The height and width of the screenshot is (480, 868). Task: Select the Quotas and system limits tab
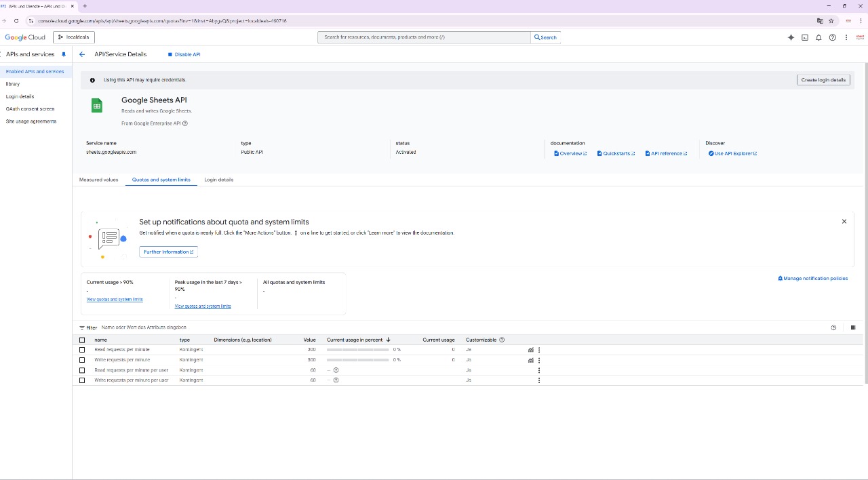(x=161, y=180)
